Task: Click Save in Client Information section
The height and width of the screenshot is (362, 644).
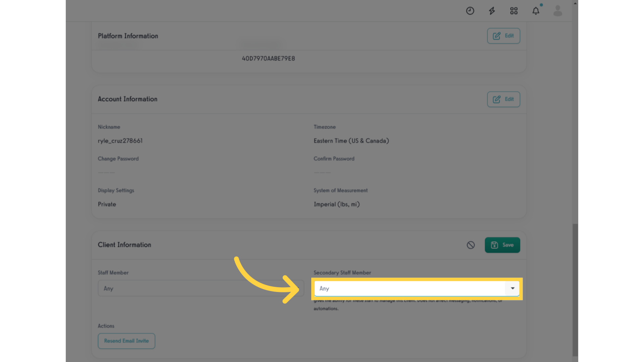Action: point(502,245)
